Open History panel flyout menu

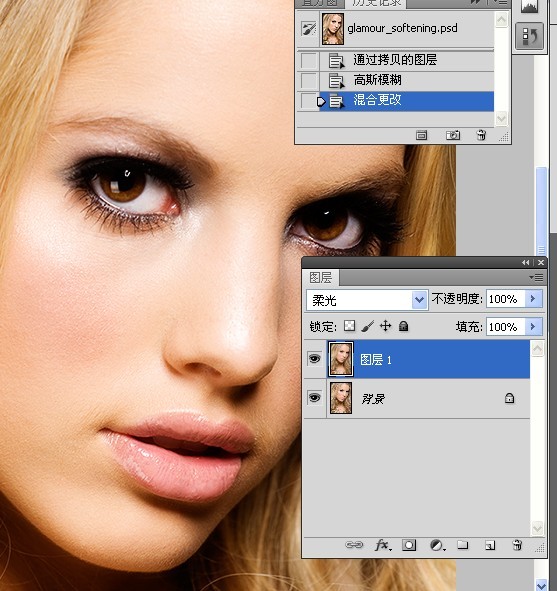tap(502, 2)
